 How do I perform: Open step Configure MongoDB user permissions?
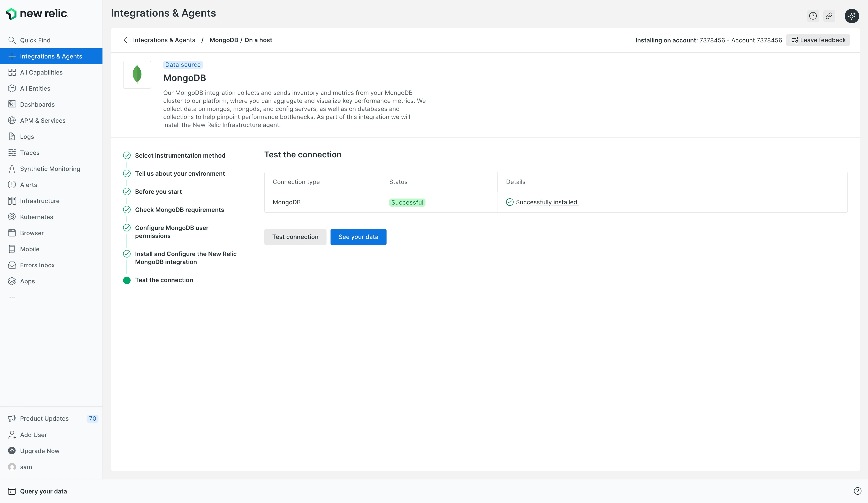(172, 232)
